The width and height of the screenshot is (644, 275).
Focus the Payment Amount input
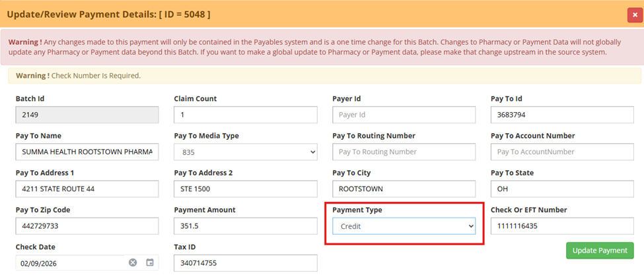pos(246,226)
